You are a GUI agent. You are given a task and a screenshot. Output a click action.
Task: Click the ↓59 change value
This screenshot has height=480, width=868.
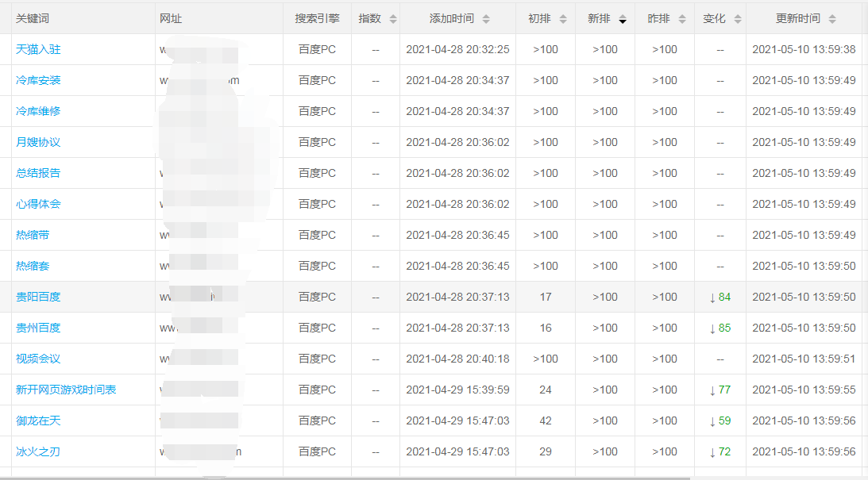pyautogui.click(x=720, y=420)
